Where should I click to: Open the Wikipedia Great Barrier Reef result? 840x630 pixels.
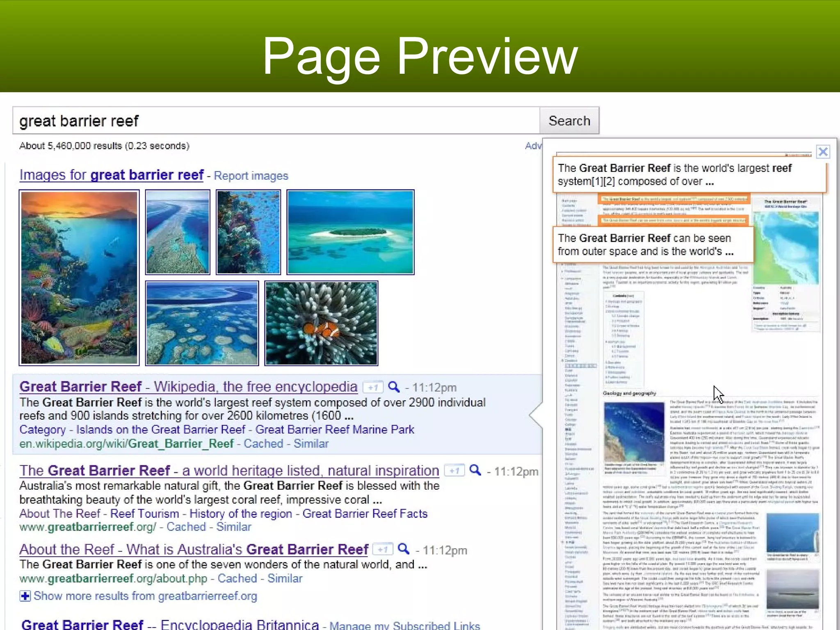tap(188, 387)
